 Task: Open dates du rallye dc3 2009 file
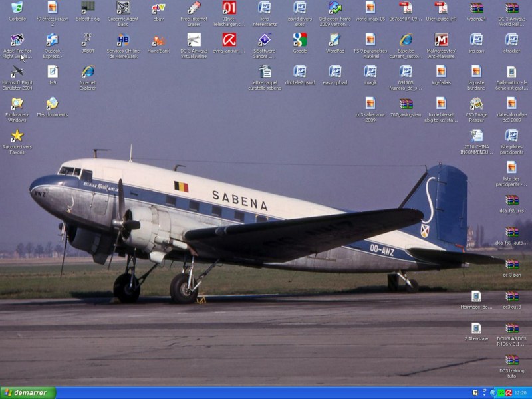511,104
